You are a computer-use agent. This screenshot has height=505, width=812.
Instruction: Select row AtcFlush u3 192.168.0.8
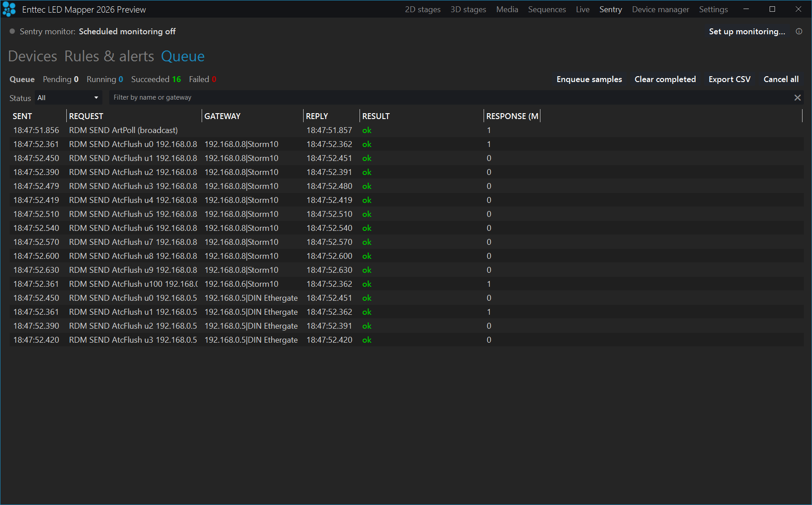406,186
